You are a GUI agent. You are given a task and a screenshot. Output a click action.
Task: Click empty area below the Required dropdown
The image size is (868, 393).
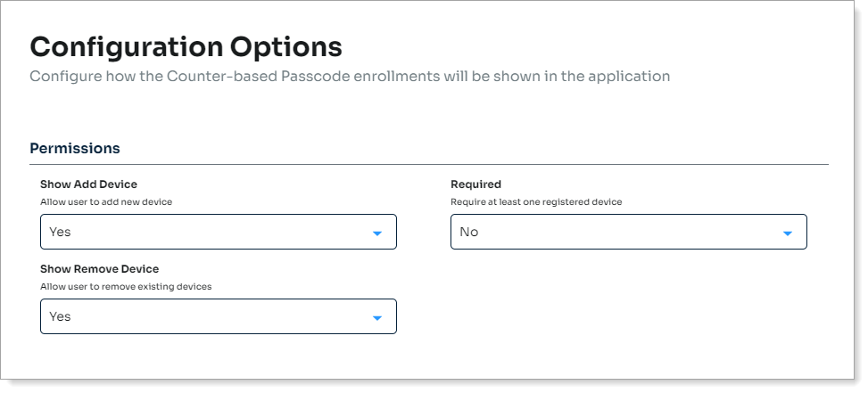point(628,303)
